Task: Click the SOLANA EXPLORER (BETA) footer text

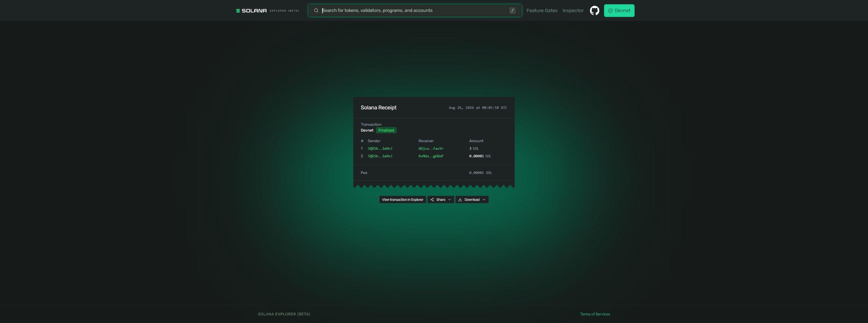Action: [284, 314]
